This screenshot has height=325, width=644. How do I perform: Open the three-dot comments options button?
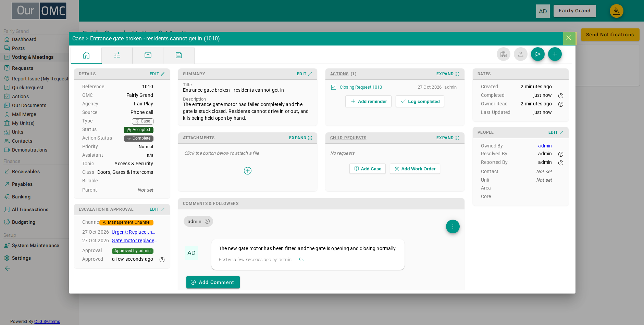453,226
